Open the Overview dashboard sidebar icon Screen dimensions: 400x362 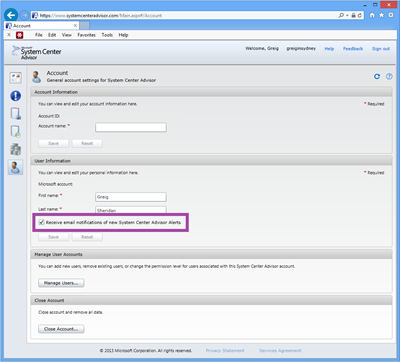[x=15, y=78]
